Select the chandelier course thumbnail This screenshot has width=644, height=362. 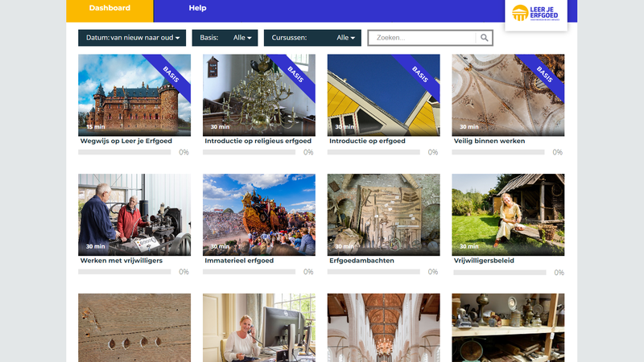(258, 95)
